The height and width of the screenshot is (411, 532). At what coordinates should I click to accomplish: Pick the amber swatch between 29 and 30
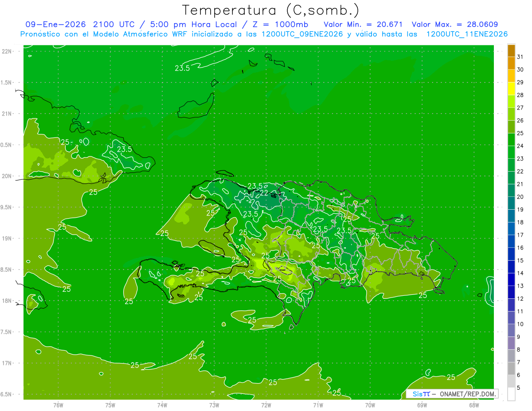511,76
